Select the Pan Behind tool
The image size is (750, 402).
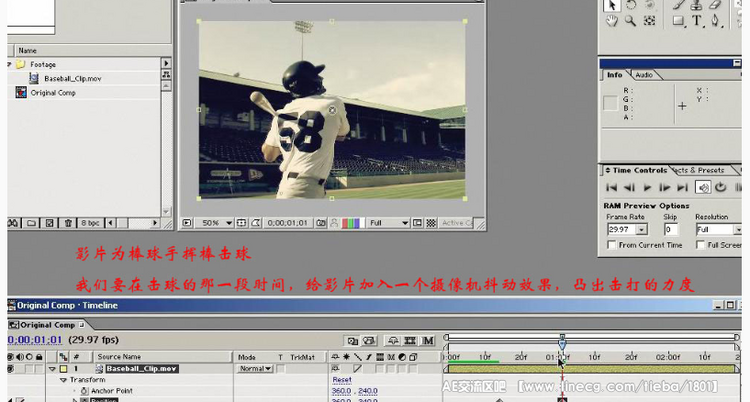[x=649, y=21]
